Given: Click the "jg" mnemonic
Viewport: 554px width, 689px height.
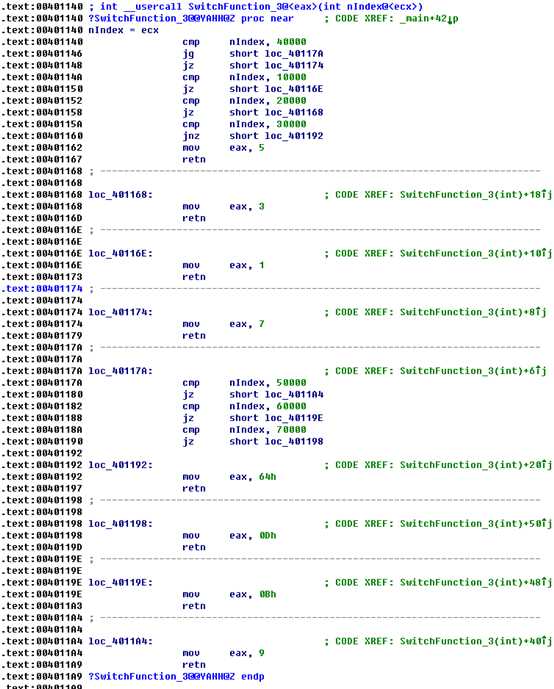Looking at the screenshot, I should (188, 54).
